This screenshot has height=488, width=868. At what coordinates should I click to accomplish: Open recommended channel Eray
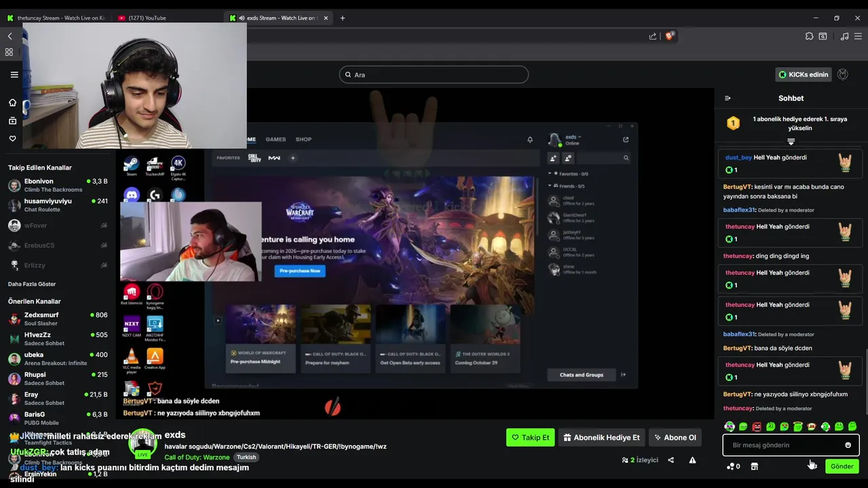pyautogui.click(x=58, y=399)
